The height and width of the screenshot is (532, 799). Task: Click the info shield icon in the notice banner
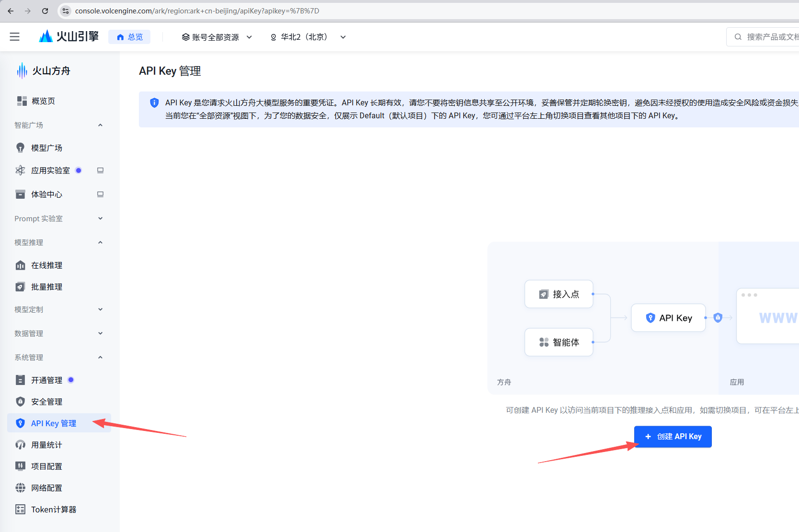[x=154, y=102]
